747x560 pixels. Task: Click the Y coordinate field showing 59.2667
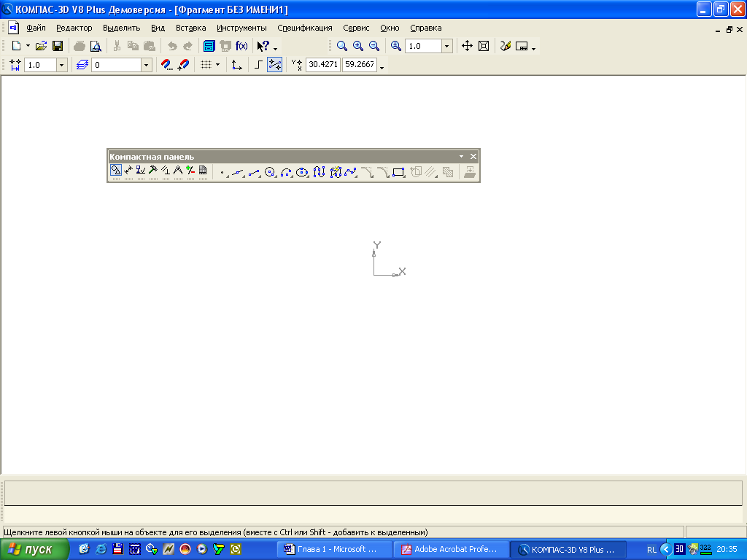click(x=359, y=64)
